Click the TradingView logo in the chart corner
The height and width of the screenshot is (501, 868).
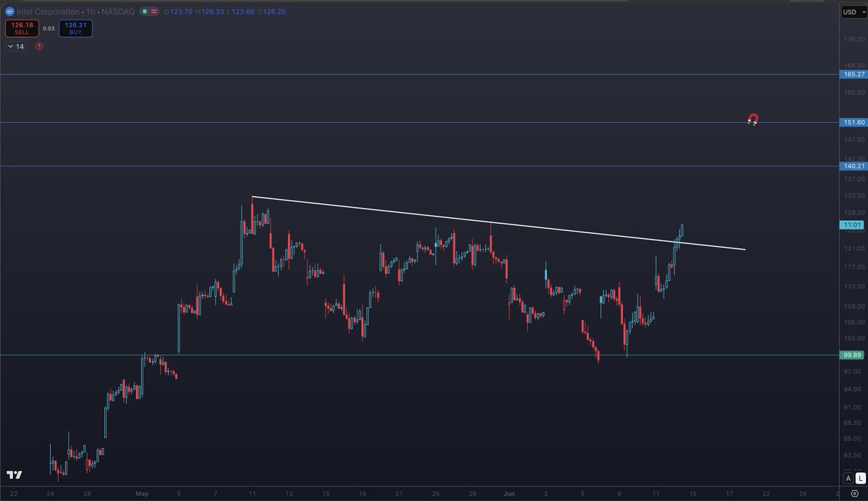[x=14, y=475]
